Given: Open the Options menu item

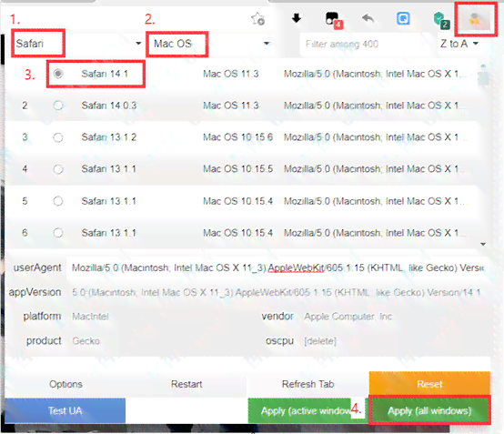Looking at the screenshot, I should point(66,384).
